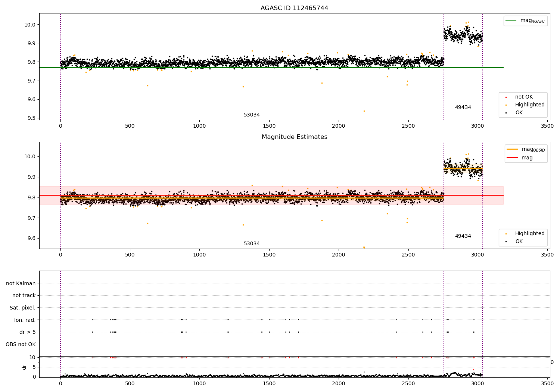Click the 9.8 y-tick in the Magnitude Estimates plot
Screen dimensions: 560x392
(31, 197)
